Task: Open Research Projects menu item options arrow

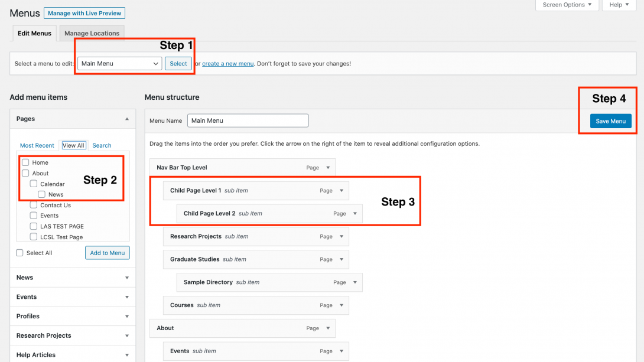Action: 341,237
